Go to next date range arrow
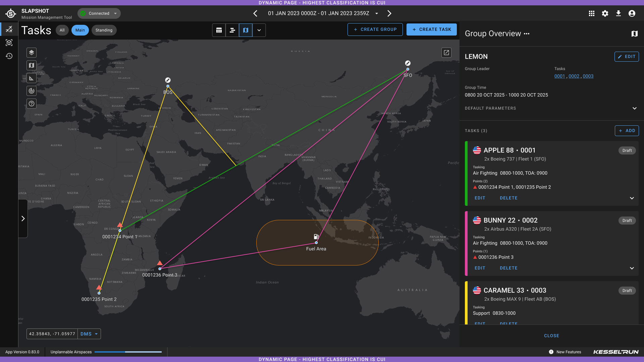This screenshot has width=644, height=362. [389, 13]
